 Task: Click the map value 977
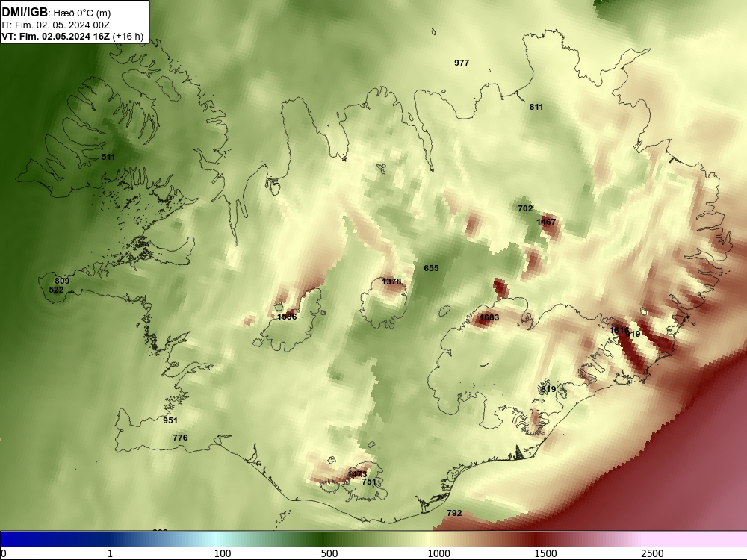pyautogui.click(x=462, y=63)
